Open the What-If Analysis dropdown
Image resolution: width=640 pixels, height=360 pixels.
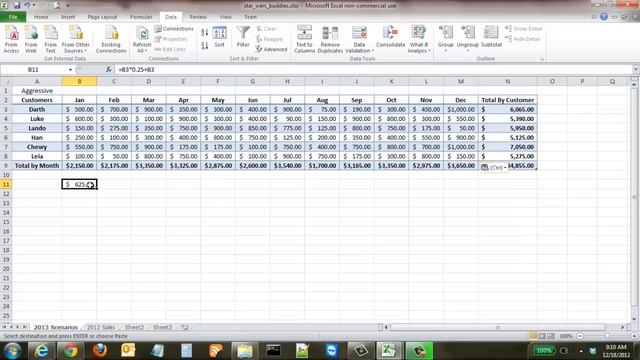click(x=419, y=39)
